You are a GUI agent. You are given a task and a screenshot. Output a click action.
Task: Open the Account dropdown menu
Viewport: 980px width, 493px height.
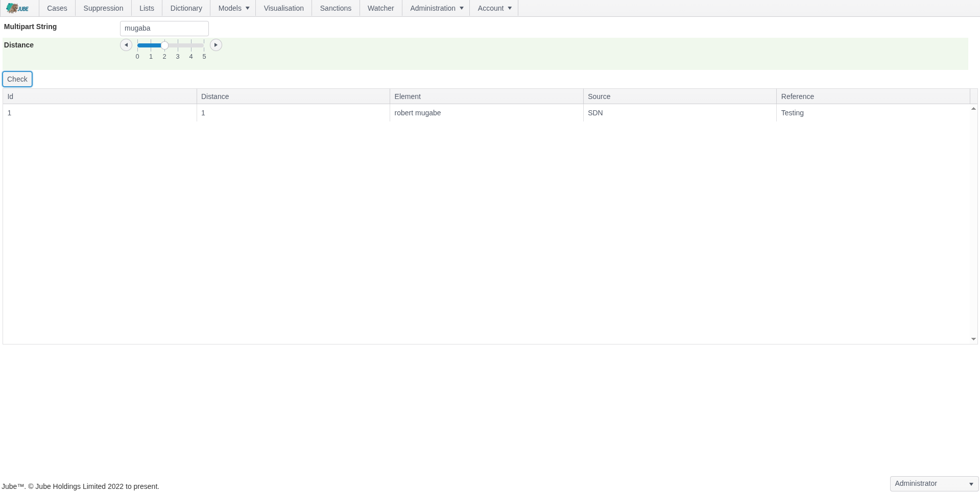tap(494, 8)
